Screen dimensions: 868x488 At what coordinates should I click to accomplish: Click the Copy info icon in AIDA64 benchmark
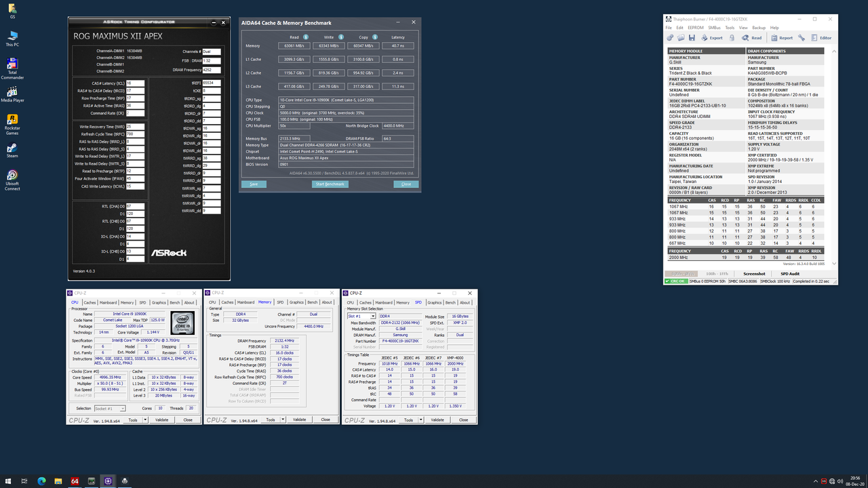(x=375, y=37)
